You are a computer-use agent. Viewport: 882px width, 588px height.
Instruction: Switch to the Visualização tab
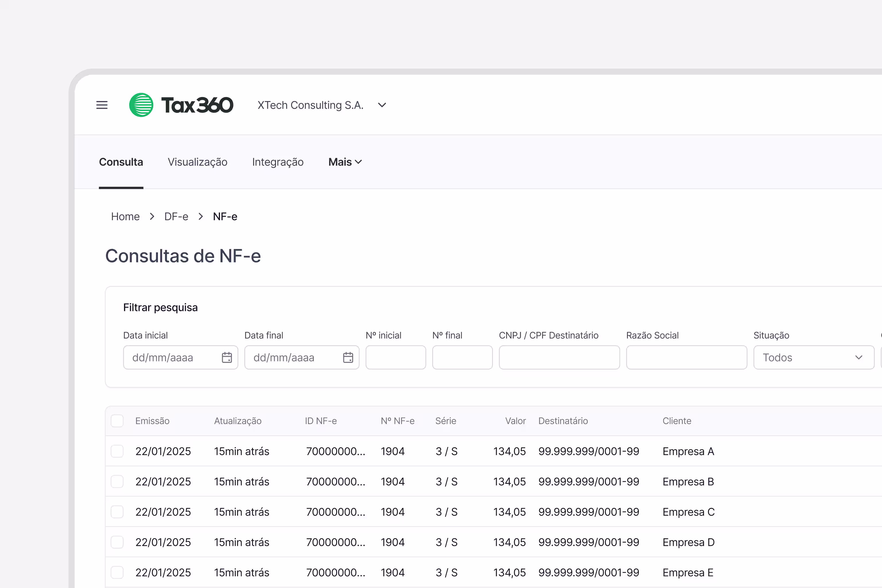(198, 162)
